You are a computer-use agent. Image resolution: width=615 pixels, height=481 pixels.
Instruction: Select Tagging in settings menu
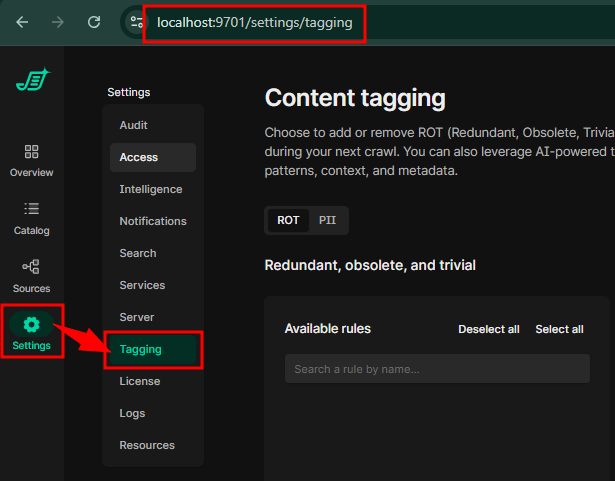[x=141, y=349]
